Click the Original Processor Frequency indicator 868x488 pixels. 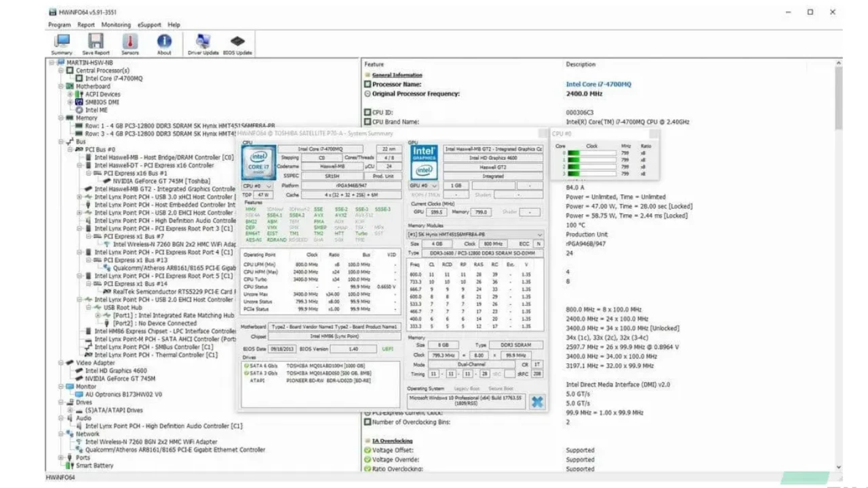[x=368, y=94]
